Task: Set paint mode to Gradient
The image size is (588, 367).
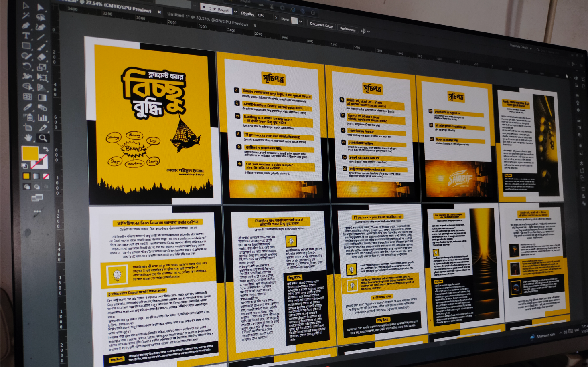Action: point(36,176)
